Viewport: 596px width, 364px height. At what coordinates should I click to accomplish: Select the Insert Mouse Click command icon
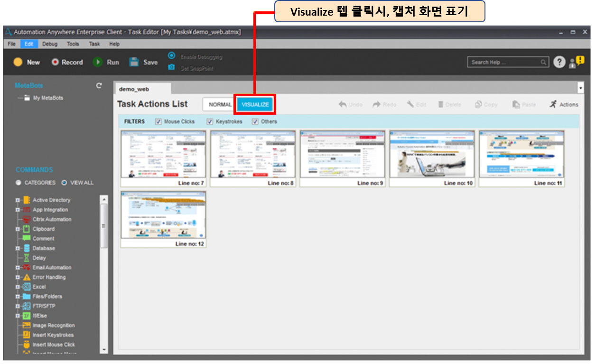[x=27, y=345]
